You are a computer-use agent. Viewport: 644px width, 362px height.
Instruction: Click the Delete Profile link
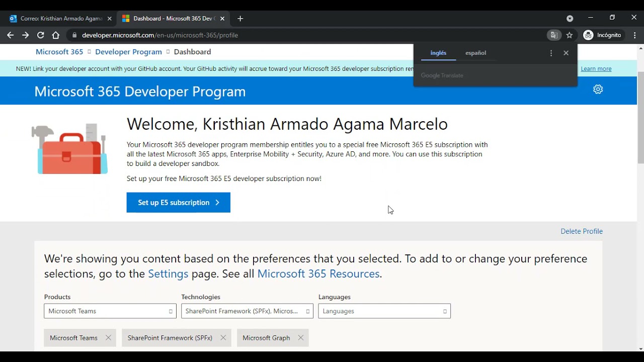tap(582, 231)
